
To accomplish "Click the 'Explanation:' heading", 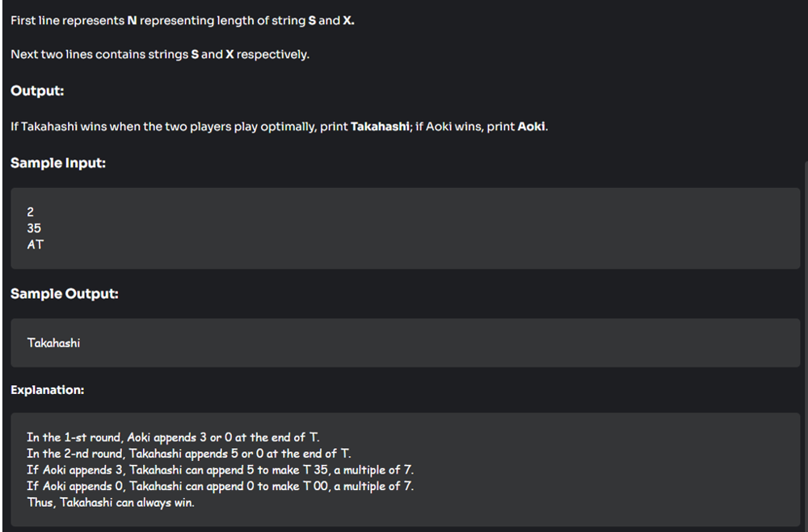I will pos(48,390).
